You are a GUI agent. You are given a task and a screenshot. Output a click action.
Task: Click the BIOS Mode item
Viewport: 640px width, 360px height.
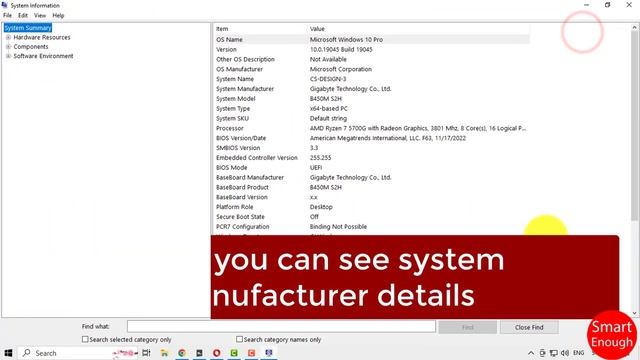tap(231, 167)
